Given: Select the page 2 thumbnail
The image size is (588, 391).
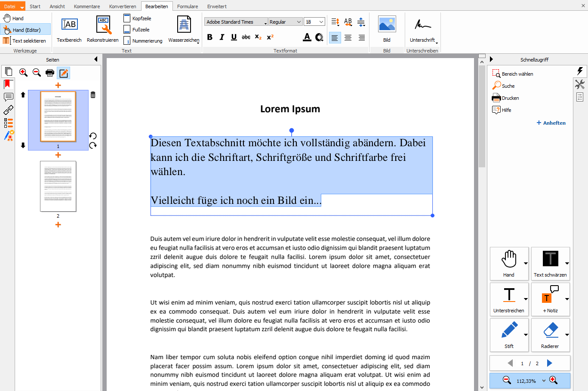Looking at the screenshot, I should [58, 186].
